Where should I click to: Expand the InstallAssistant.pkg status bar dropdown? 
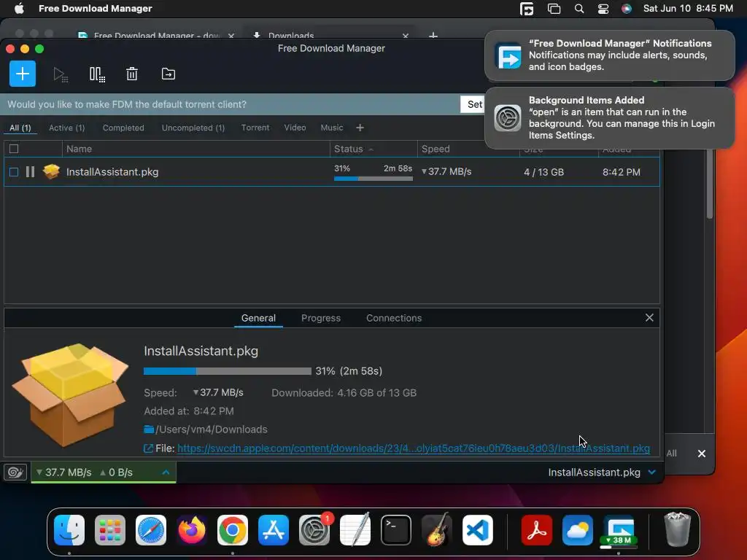(652, 472)
